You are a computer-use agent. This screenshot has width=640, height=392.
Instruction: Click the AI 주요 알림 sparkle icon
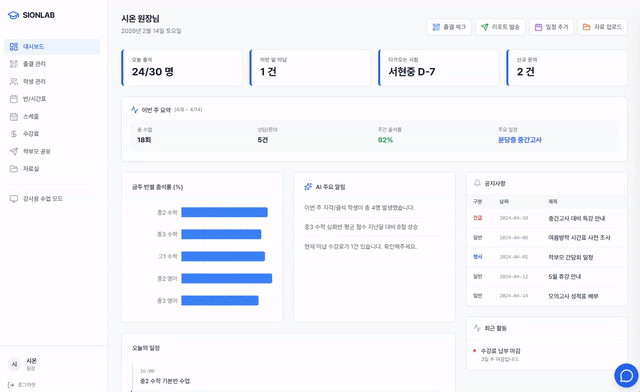coord(308,187)
